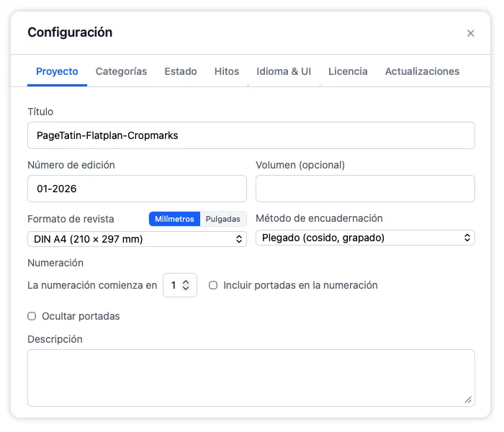The image size is (504, 432).
Task: Select the Hitos tab
Action: 227,71
